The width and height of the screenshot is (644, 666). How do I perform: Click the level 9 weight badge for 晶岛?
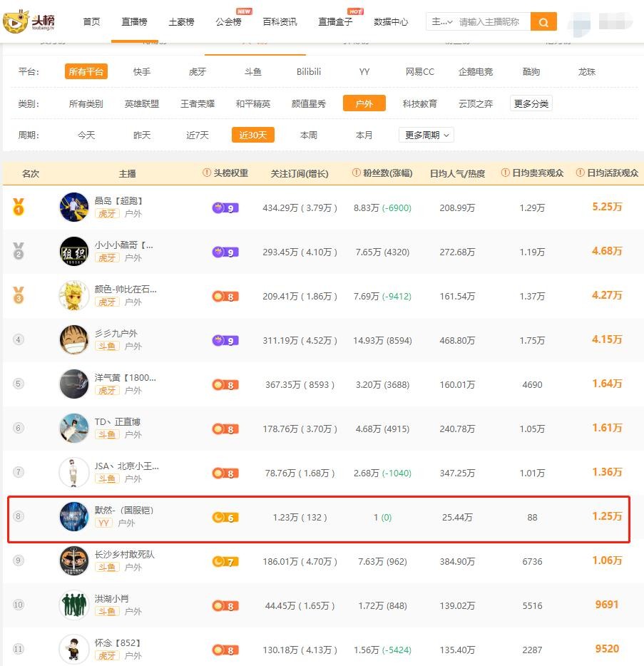(225, 208)
